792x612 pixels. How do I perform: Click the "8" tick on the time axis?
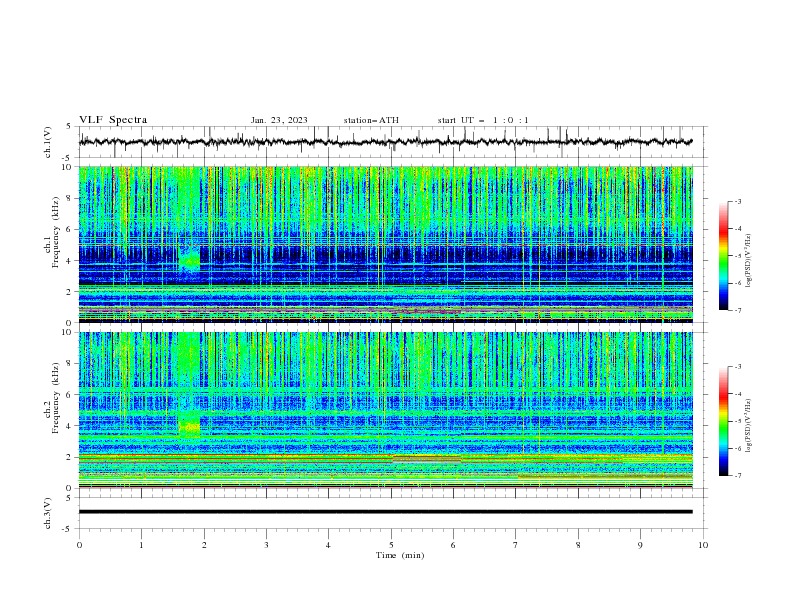coord(578,545)
